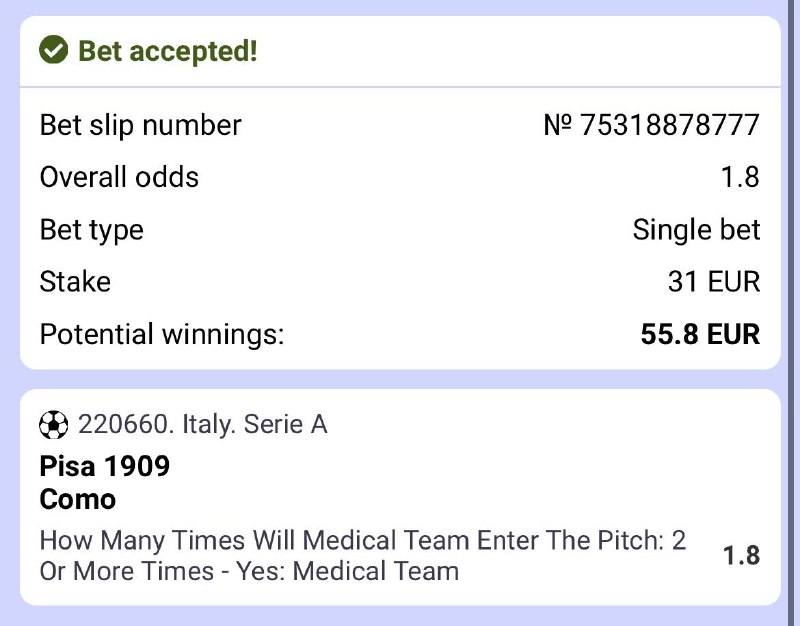Click the № symbol before the slip number
Screen dimensions: 800x626
558,126
